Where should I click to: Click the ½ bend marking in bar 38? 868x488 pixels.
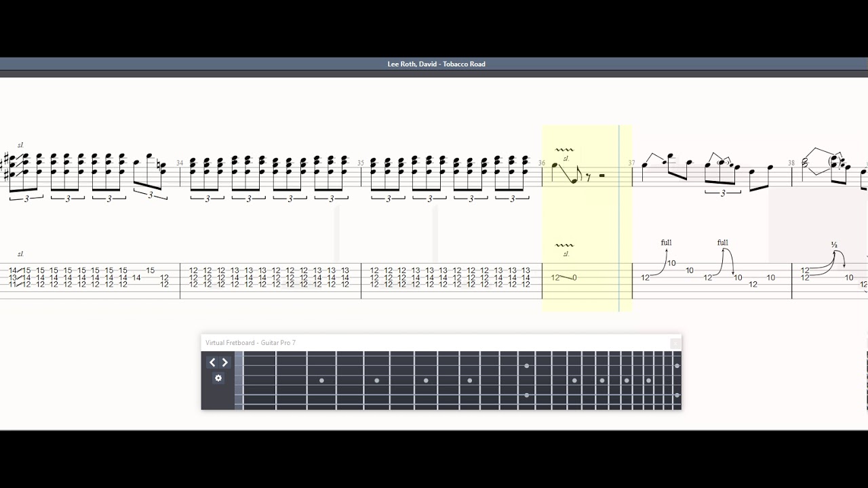(x=834, y=245)
